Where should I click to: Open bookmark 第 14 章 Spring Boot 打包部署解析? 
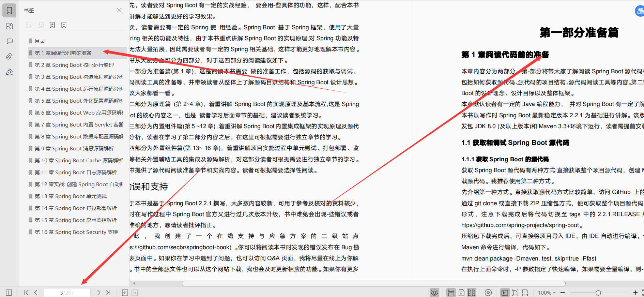[76, 208]
